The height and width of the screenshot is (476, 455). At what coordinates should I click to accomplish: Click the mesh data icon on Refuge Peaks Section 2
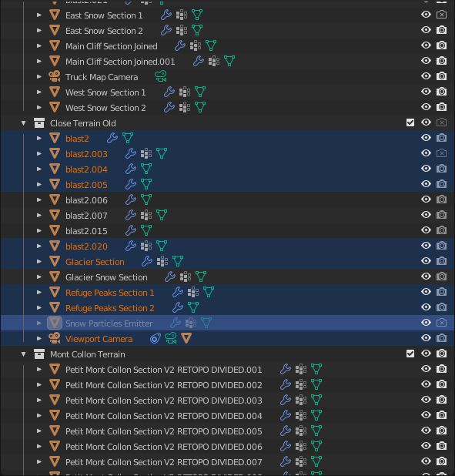click(x=193, y=307)
